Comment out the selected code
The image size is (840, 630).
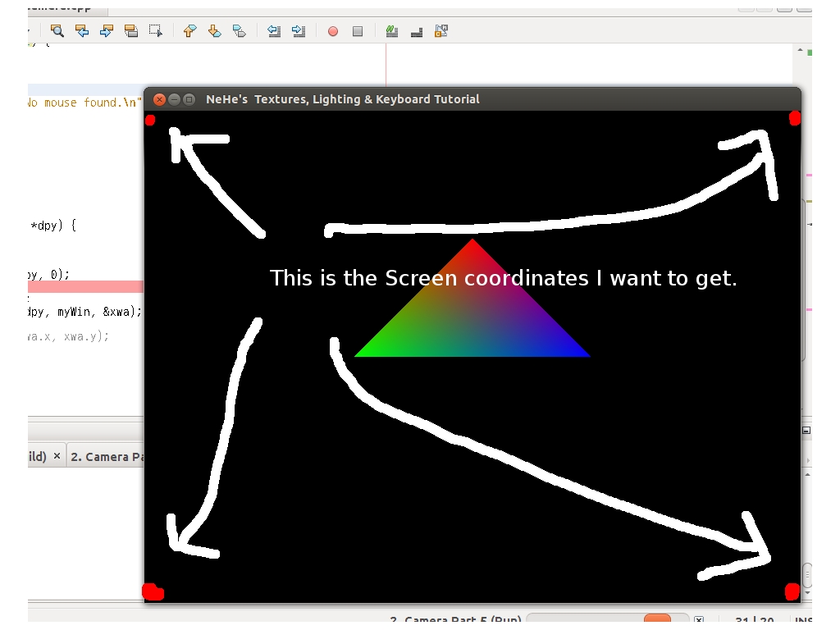[391, 31]
